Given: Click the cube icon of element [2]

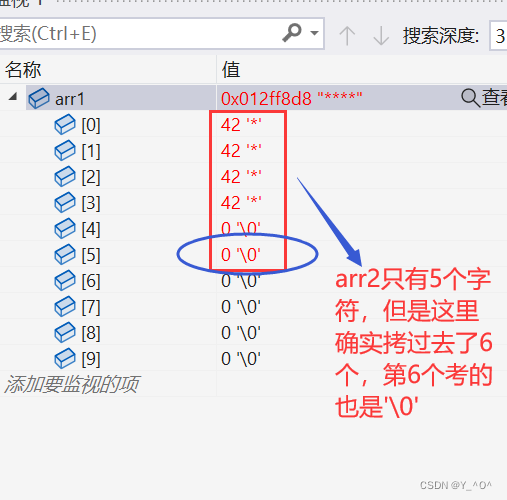Looking at the screenshot, I should (x=65, y=176).
